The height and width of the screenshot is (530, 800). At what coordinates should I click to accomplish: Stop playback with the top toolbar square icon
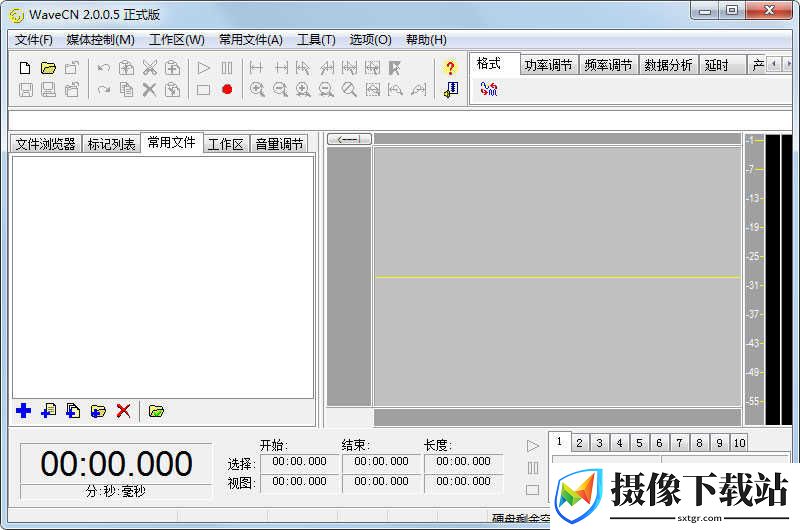click(x=204, y=90)
